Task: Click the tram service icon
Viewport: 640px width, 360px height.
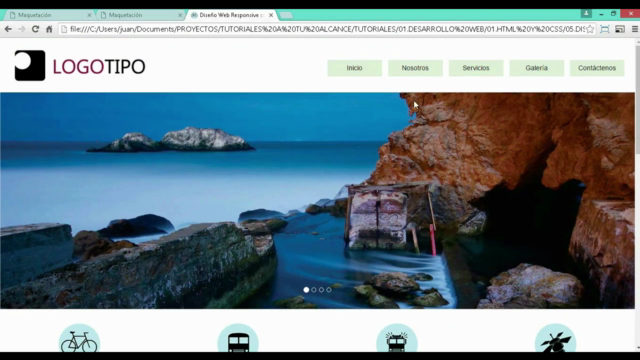Action: point(397,339)
